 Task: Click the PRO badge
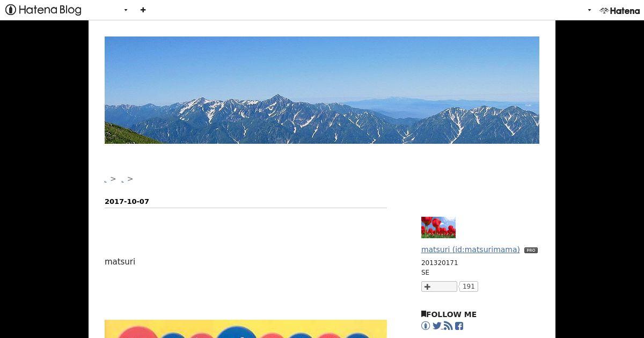531,250
